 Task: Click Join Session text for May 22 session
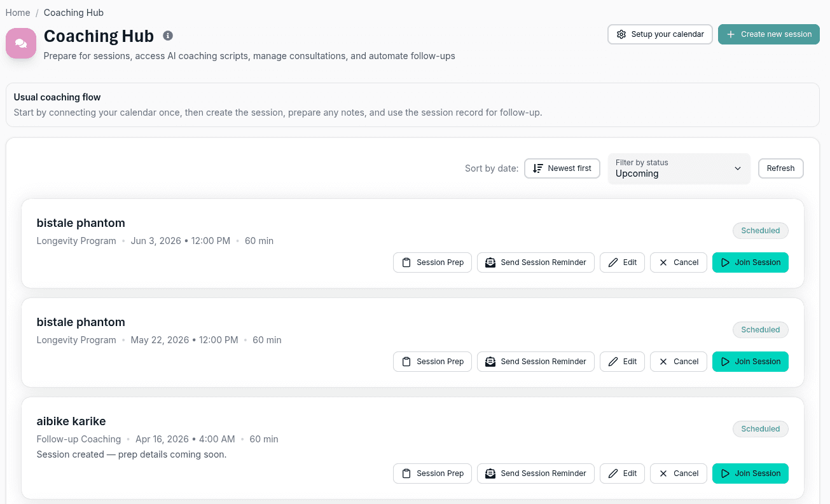click(x=757, y=362)
